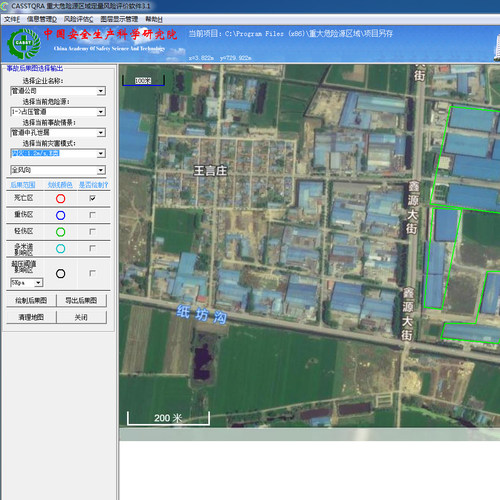Click the 王言庄 label on the map
Image resolution: width=500 pixels, height=500 pixels.
pyautogui.click(x=210, y=171)
